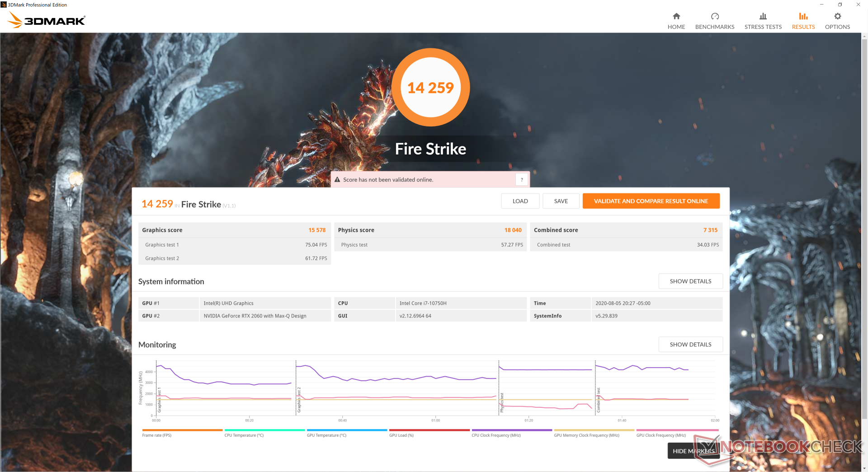Switch to the Results section
Image resolution: width=868 pixels, height=472 pixels.
[803, 21]
